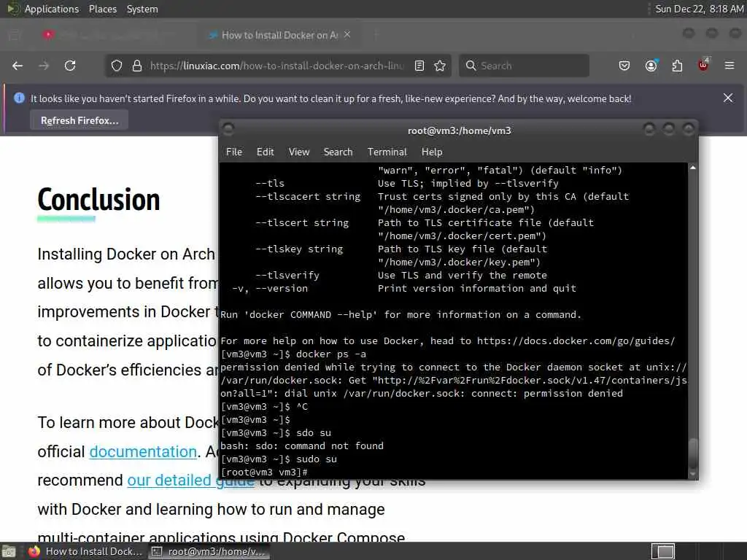This screenshot has width=747, height=560.
Task: Open the Applications menu in top panel
Action: click(52, 9)
